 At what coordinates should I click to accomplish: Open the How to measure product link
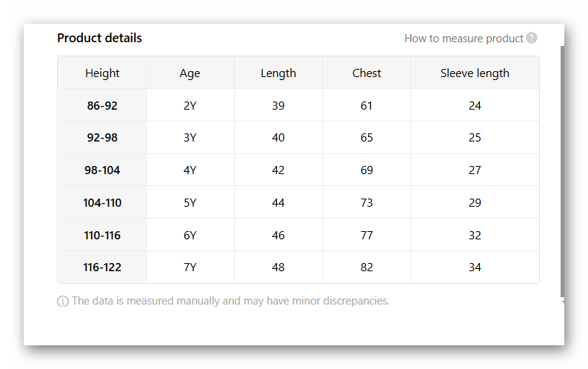(x=464, y=39)
